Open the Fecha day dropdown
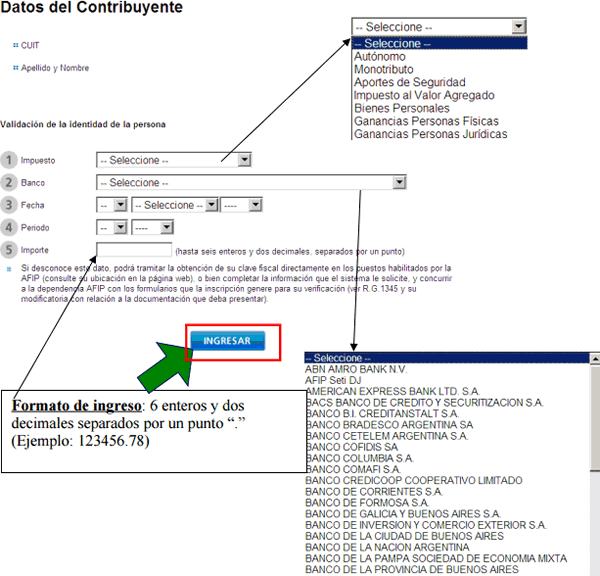 point(112,205)
